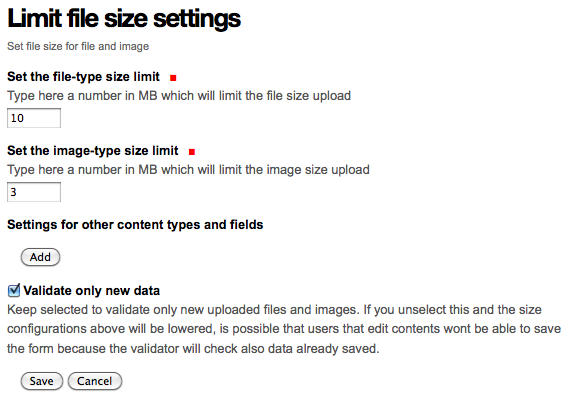Click the 'Validate only new data' label text

(92, 291)
